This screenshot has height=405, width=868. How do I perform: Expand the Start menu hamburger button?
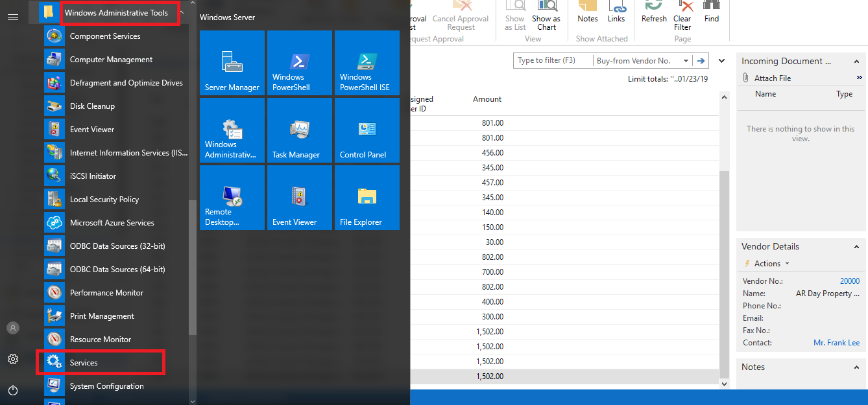[13, 17]
